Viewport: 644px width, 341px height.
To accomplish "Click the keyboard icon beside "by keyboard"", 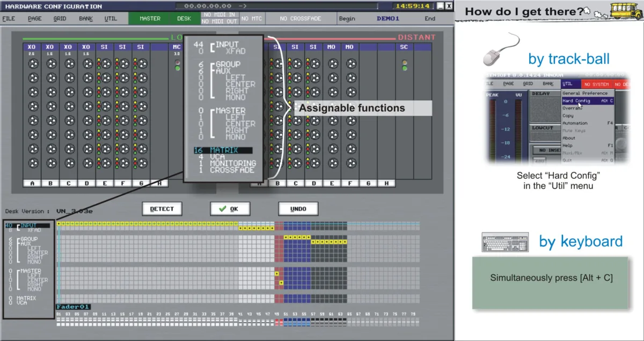I will (505, 243).
